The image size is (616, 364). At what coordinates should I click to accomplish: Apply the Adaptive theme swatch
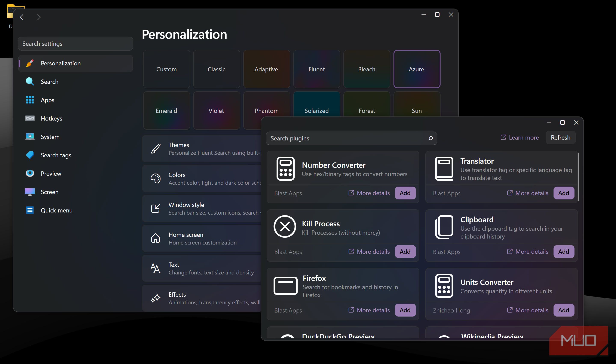(267, 69)
